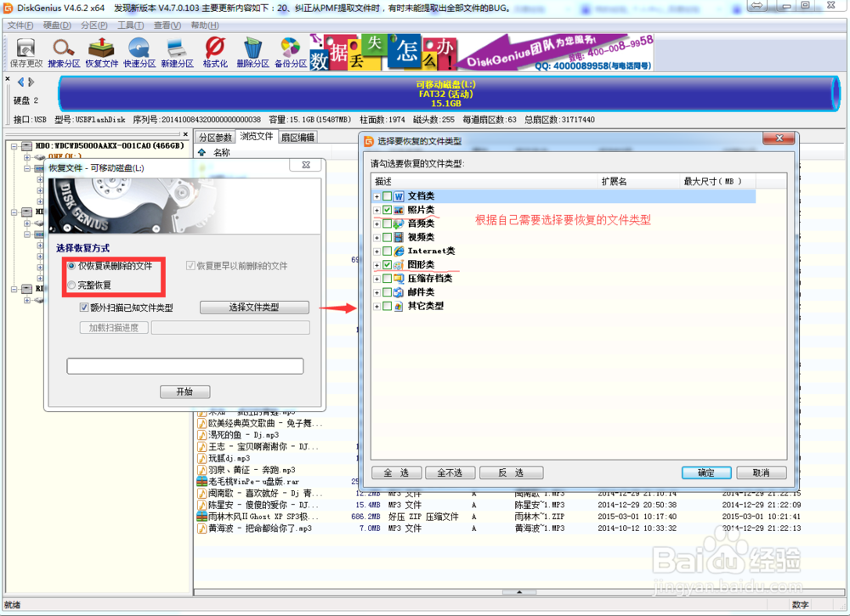Go to previous disk with left arrow
Image resolution: width=850 pixels, height=616 pixels.
tap(20, 82)
